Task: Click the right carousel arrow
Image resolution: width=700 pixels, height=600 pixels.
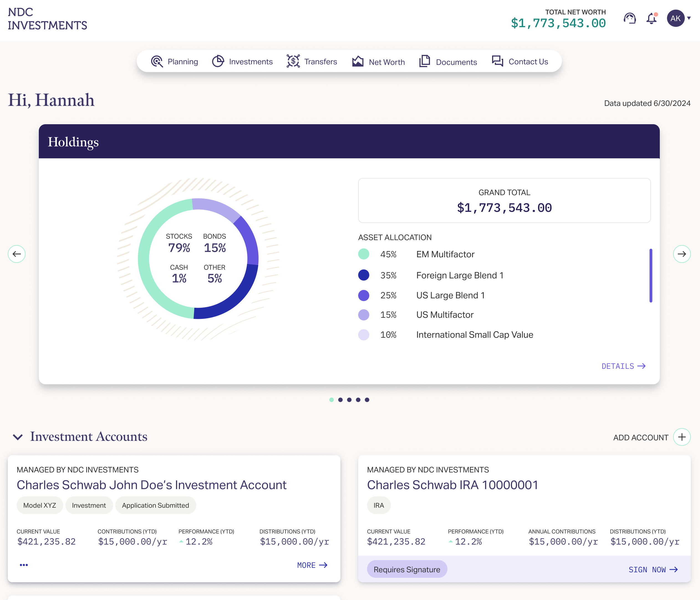Action: (682, 254)
